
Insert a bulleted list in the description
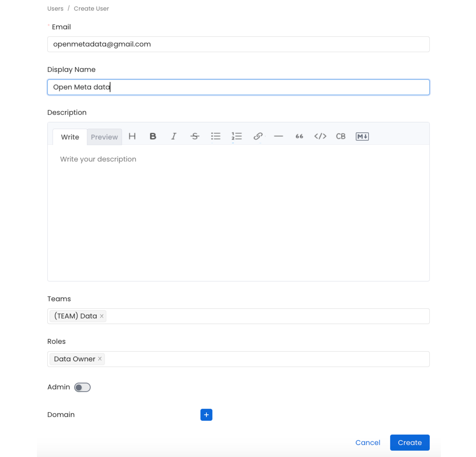216,136
